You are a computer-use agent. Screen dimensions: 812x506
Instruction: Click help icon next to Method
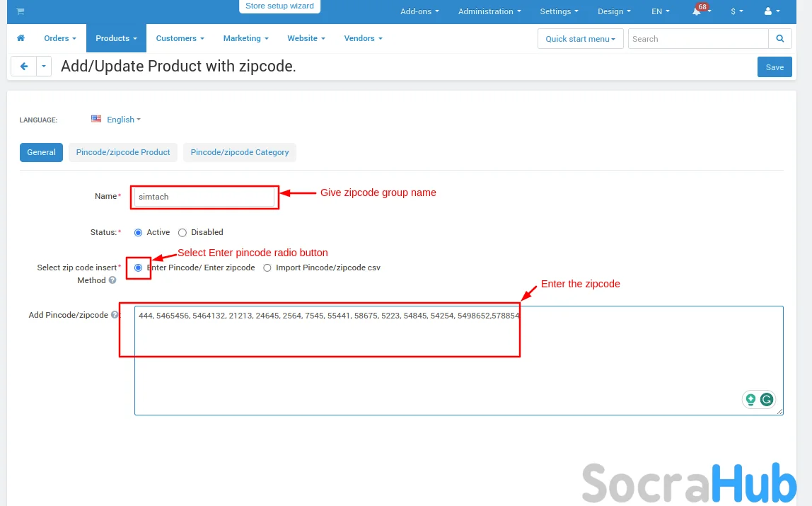click(x=112, y=280)
